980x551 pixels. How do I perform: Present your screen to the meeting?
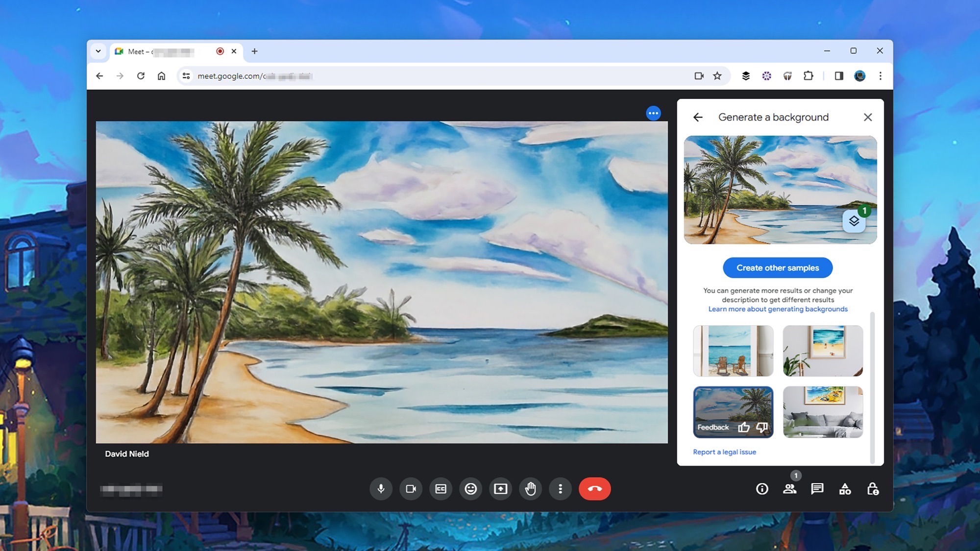coord(500,488)
